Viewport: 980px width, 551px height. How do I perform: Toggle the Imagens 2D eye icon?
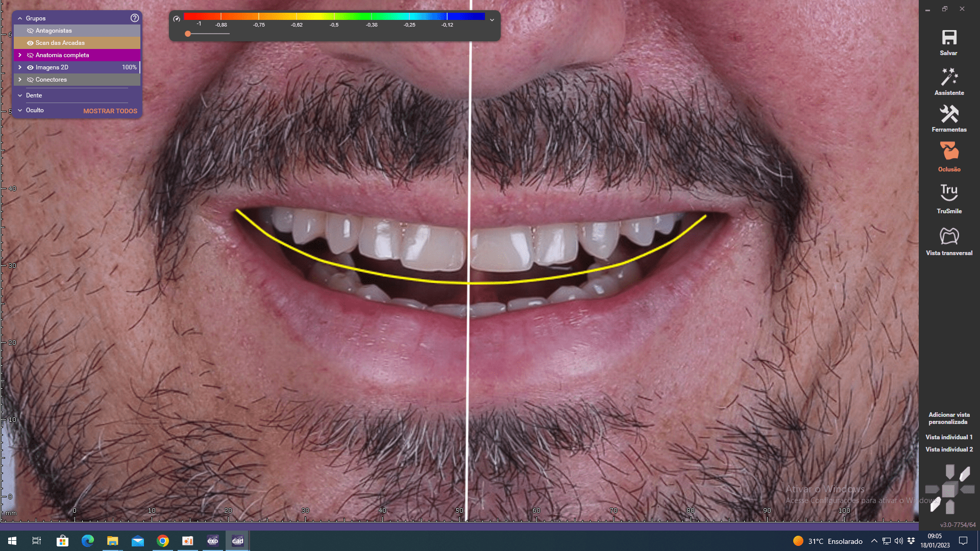point(30,67)
